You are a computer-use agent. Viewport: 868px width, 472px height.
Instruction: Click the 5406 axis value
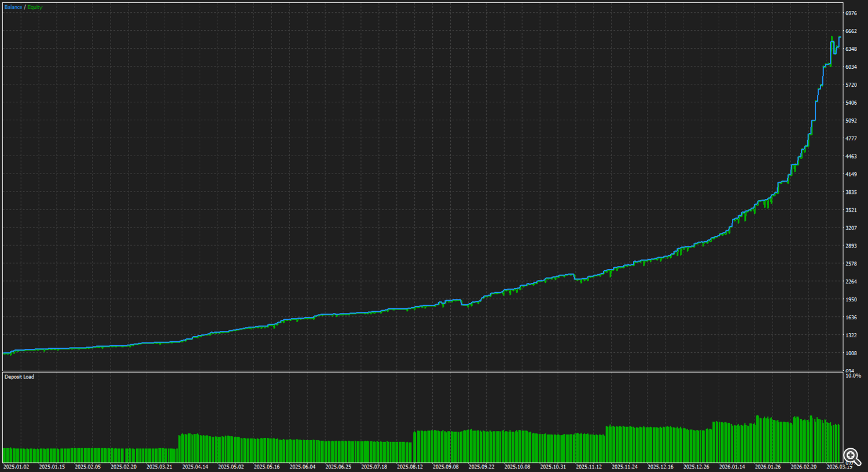pyautogui.click(x=851, y=103)
